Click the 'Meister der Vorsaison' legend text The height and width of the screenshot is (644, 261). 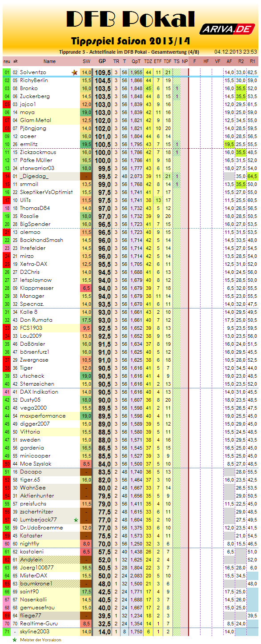click(x=40, y=640)
